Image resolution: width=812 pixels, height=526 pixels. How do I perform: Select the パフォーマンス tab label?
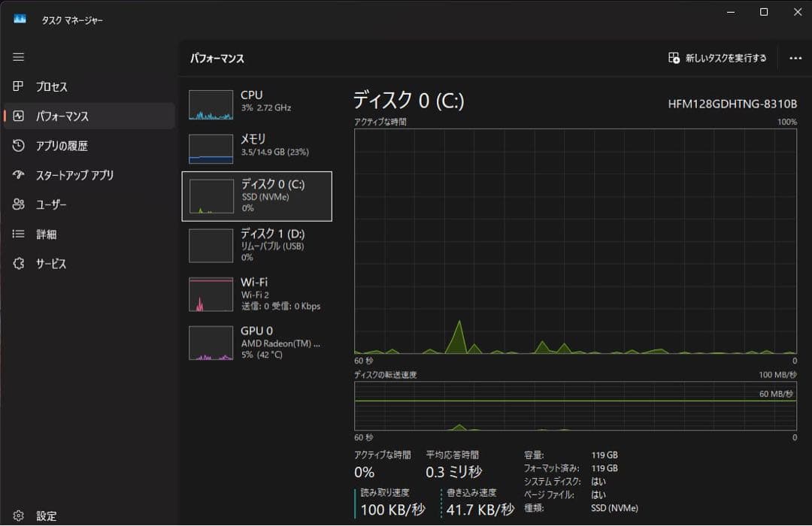pos(62,116)
